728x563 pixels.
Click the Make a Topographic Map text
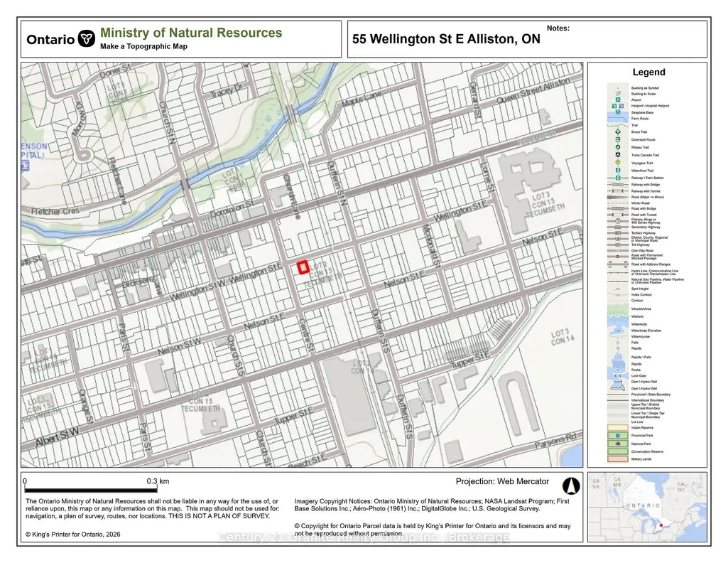coord(144,46)
